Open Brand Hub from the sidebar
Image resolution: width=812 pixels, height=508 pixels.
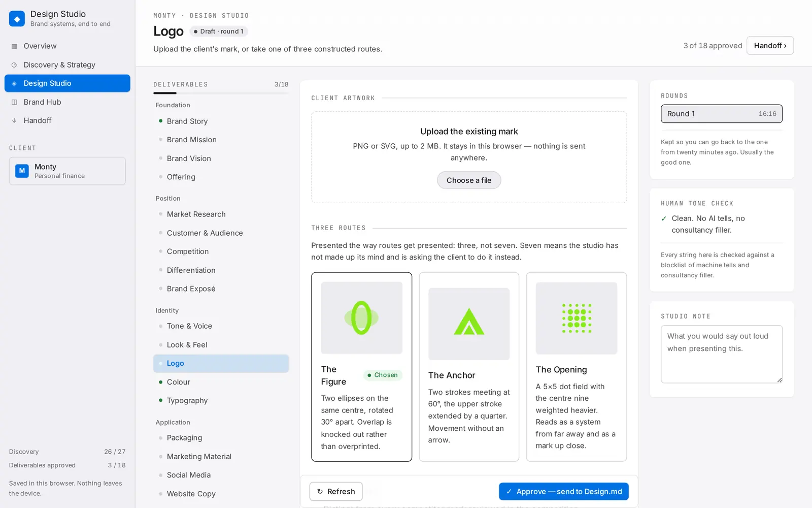[x=67, y=102]
